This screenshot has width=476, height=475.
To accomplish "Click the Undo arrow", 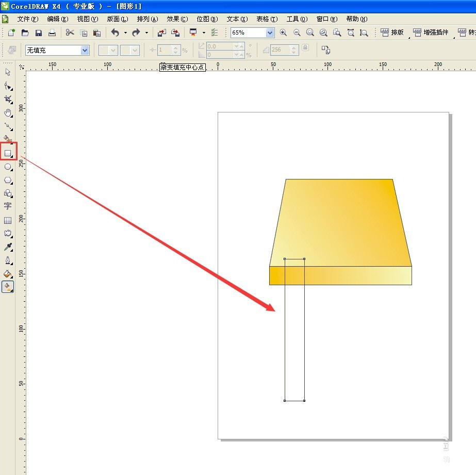I will click(115, 32).
